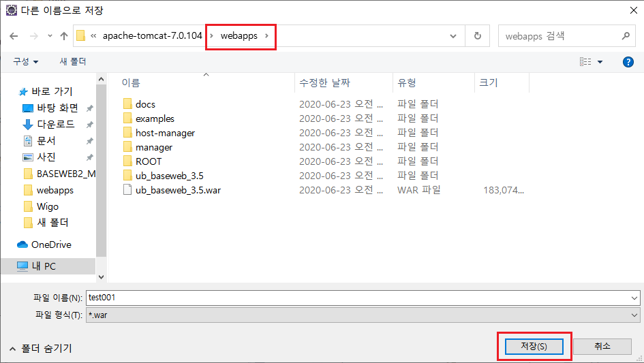644x363 pixels.
Task: Click the address bar folder icon
Action: point(81,35)
